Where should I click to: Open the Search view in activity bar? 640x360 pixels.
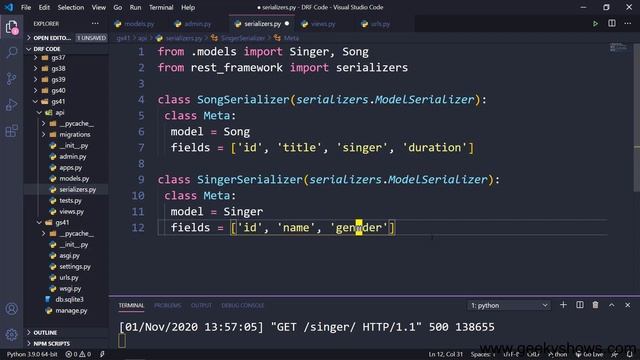[12, 52]
